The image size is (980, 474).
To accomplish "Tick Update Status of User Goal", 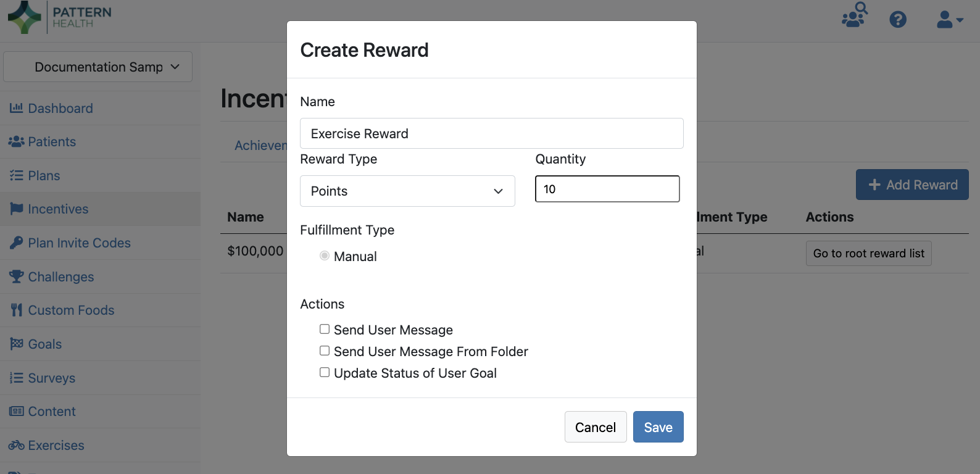I will tap(325, 372).
